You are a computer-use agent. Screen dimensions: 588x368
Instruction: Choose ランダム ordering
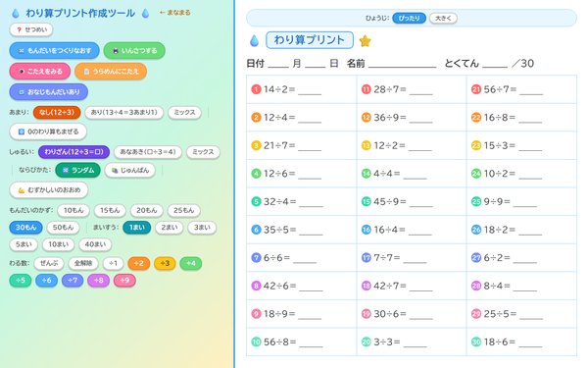(x=77, y=170)
